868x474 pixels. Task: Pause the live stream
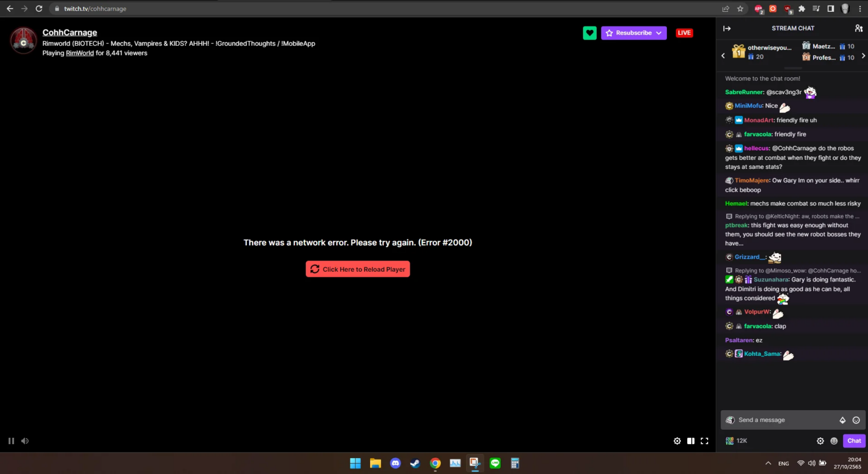click(x=11, y=441)
